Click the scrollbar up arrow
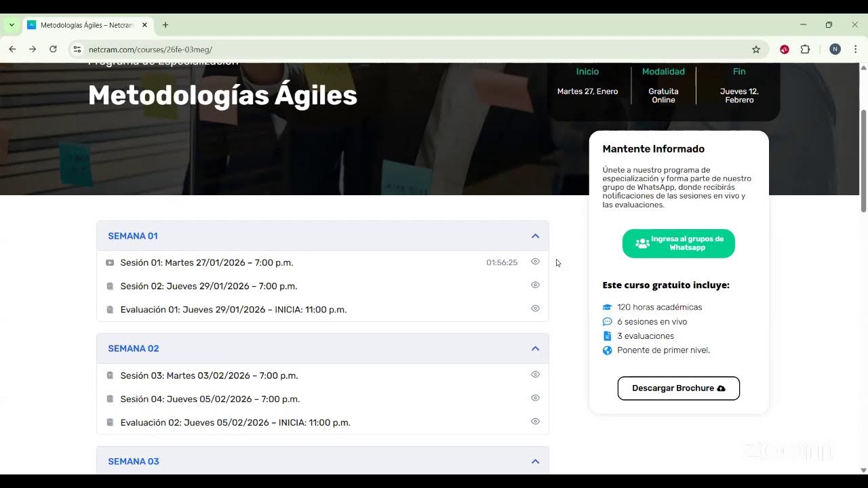This screenshot has width=868, height=488. tap(863, 67)
